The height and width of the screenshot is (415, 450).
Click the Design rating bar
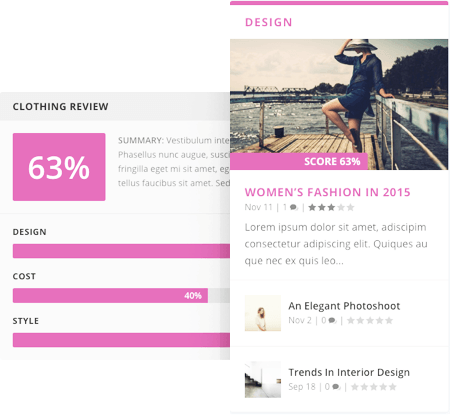coord(121,251)
